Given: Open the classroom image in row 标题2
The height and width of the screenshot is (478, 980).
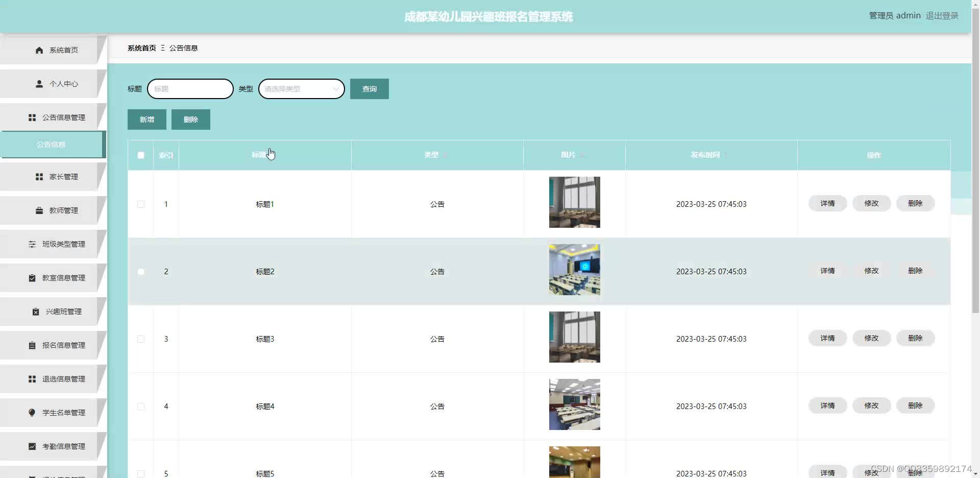Looking at the screenshot, I should [x=575, y=270].
